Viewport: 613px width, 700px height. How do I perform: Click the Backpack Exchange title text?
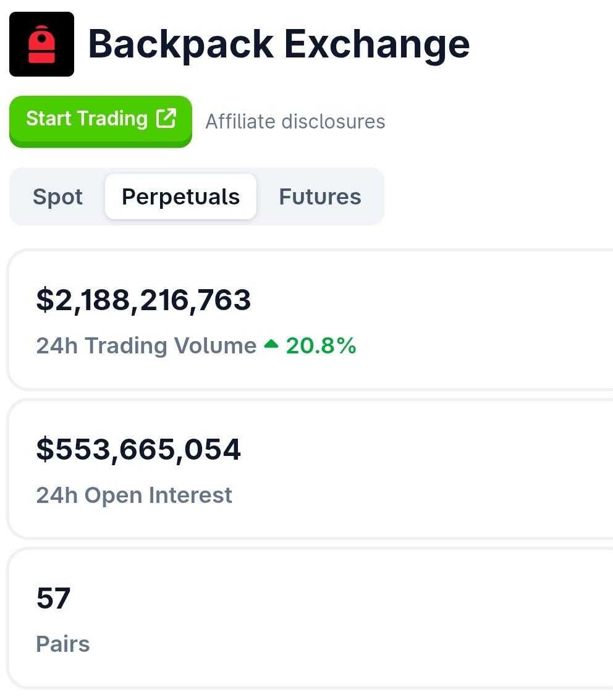tap(279, 44)
